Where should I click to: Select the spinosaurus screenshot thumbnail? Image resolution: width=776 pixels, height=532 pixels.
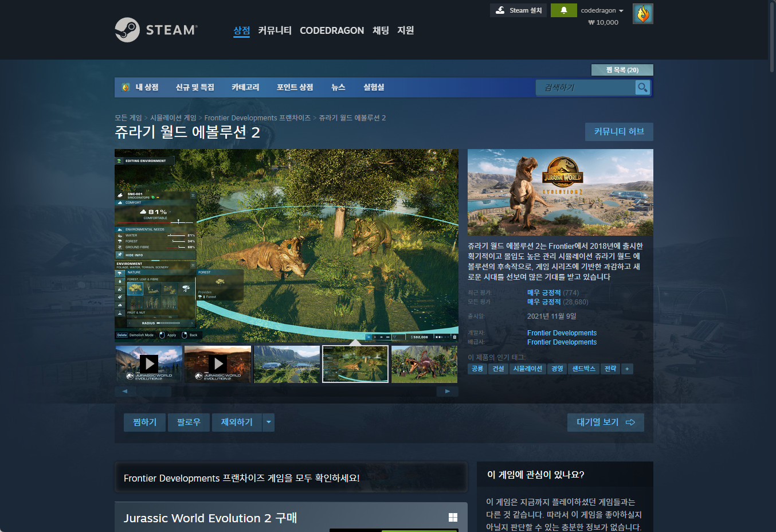click(425, 363)
